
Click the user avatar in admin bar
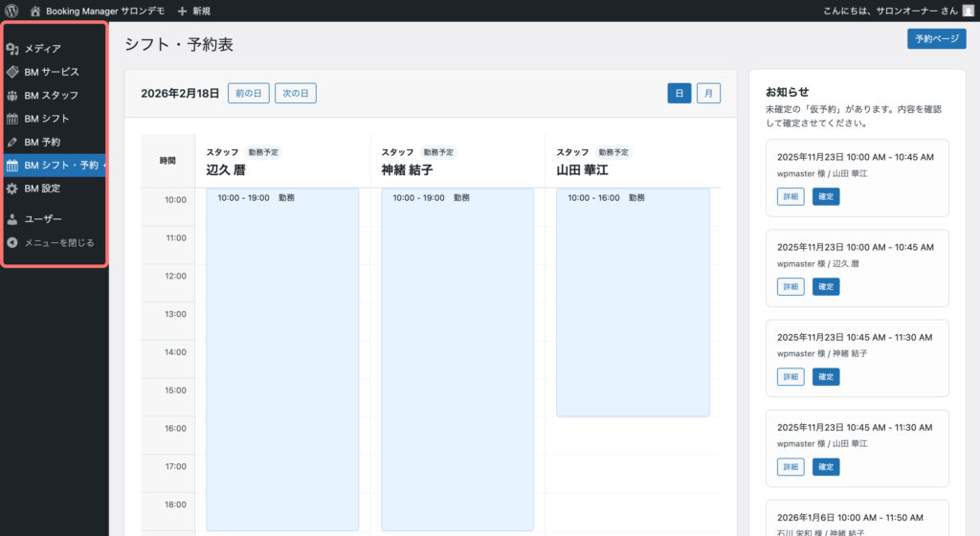(968, 11)
